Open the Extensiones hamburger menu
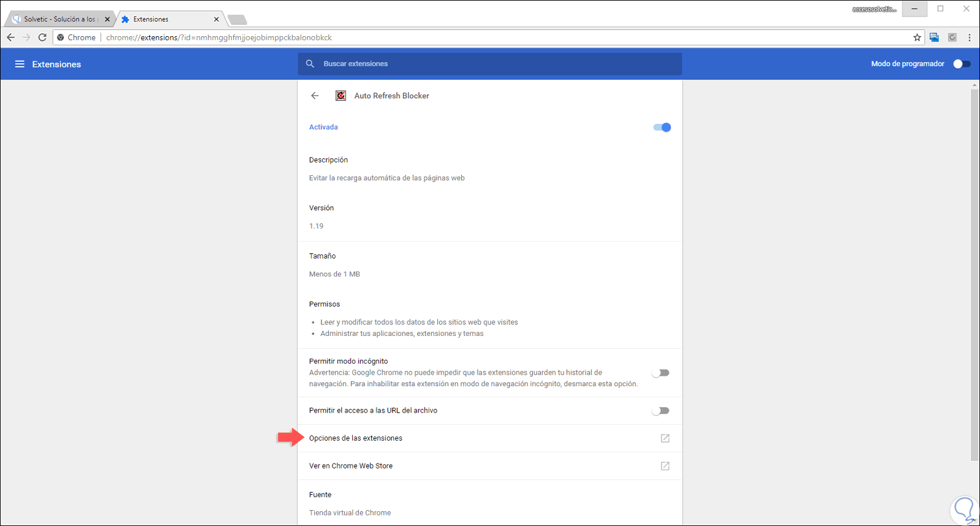980x526 pixels. tap(20, 64)
